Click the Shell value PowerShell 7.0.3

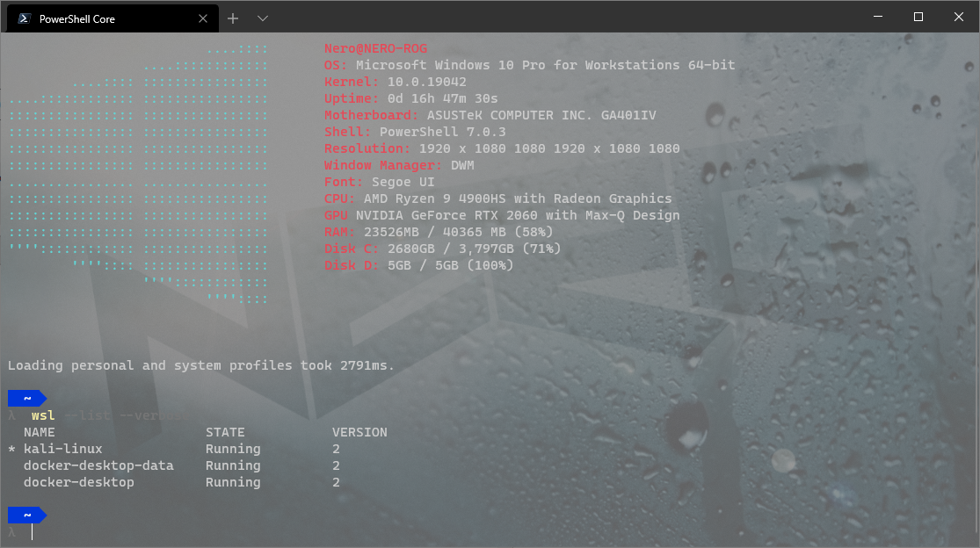coord(442,132)
